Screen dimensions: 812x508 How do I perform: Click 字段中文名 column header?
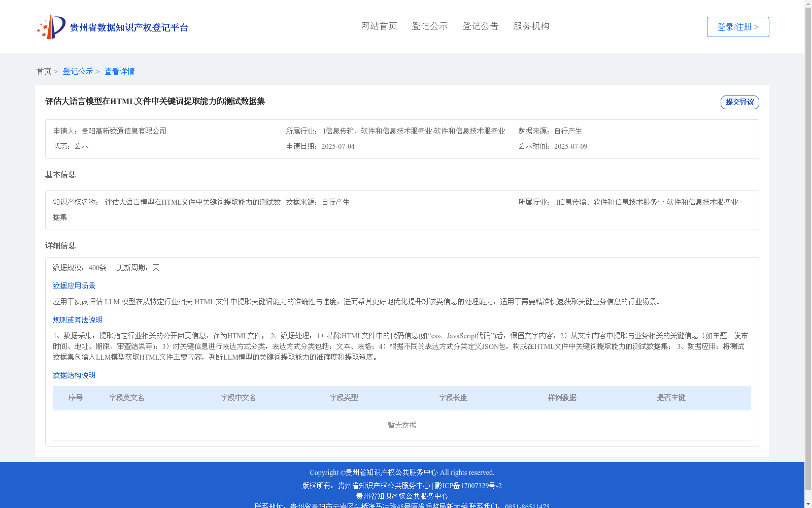[239, 398]
